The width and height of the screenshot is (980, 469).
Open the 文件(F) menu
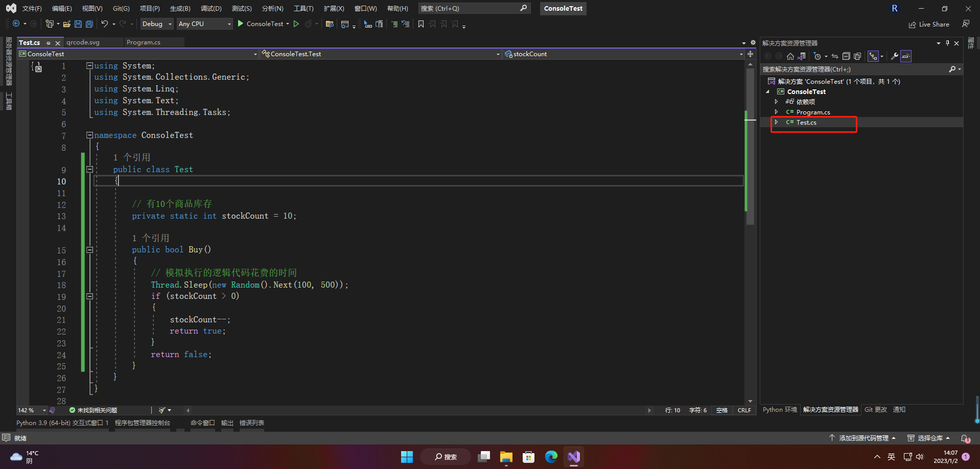[32, 9]
